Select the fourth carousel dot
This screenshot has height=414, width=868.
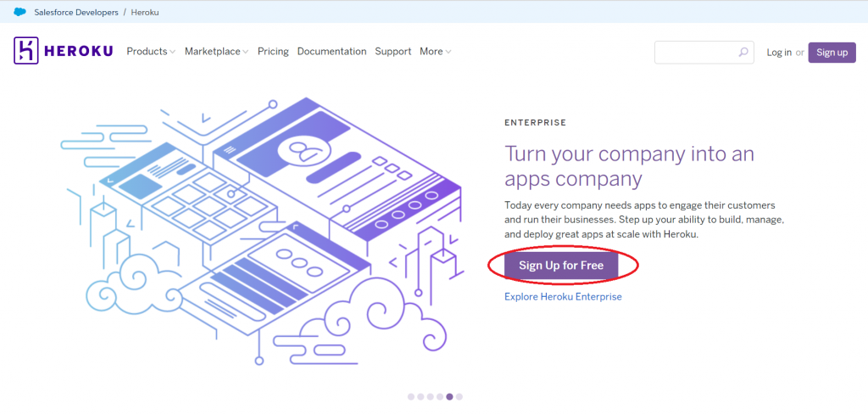(440, 397)
